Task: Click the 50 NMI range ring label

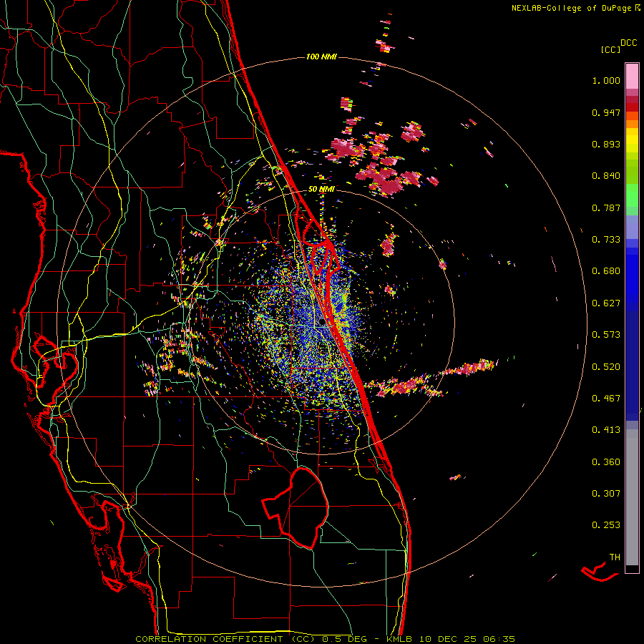Action: tap(321, 190)
